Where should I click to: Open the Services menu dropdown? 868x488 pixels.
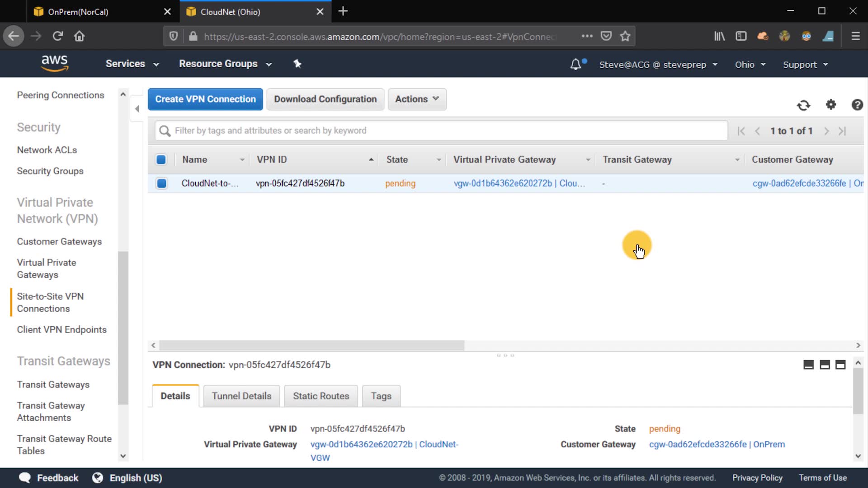(132, 64)
